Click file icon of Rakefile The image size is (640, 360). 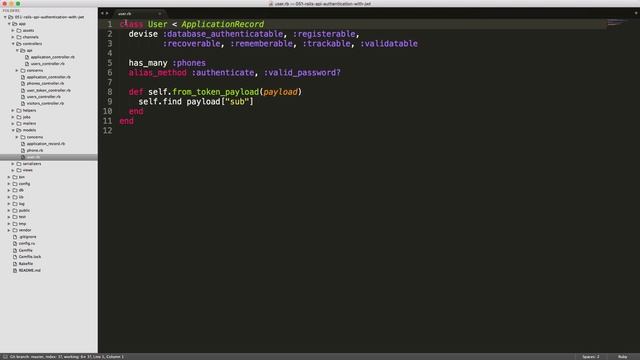click(x=15, y=264)
